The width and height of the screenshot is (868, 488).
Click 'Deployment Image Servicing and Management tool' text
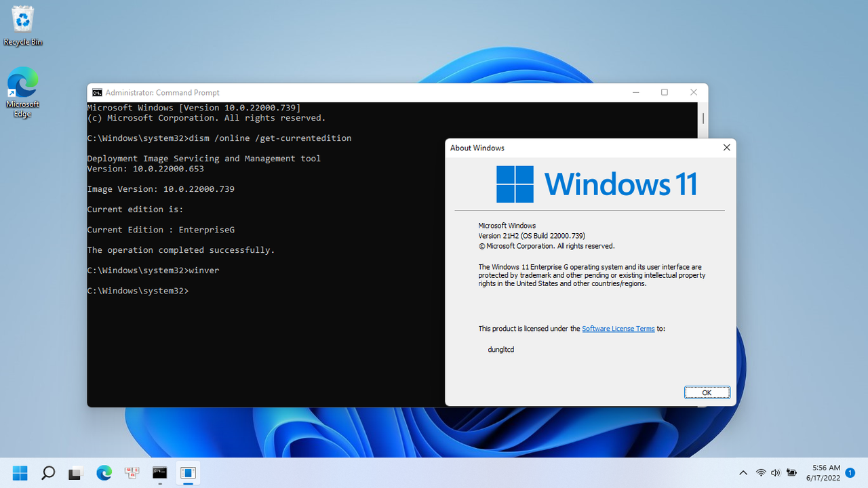pos(204,159)
